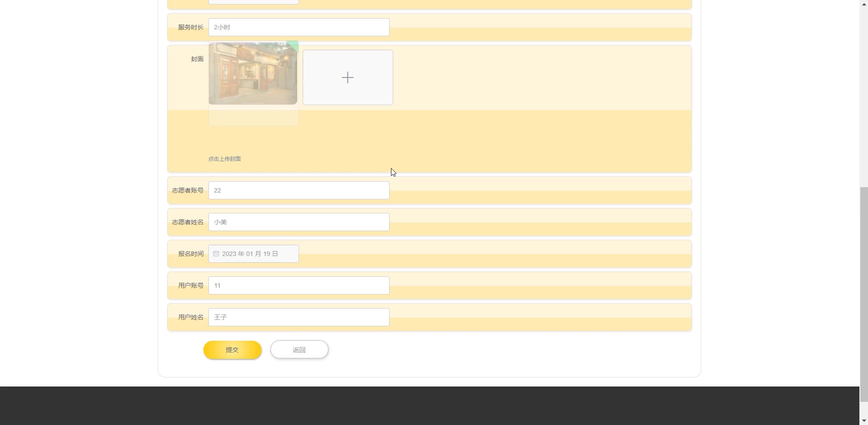The width and height of the screenshot is (868, 425).
Task: Focus the 用户姓名 input field
Action: coord(299,317)
